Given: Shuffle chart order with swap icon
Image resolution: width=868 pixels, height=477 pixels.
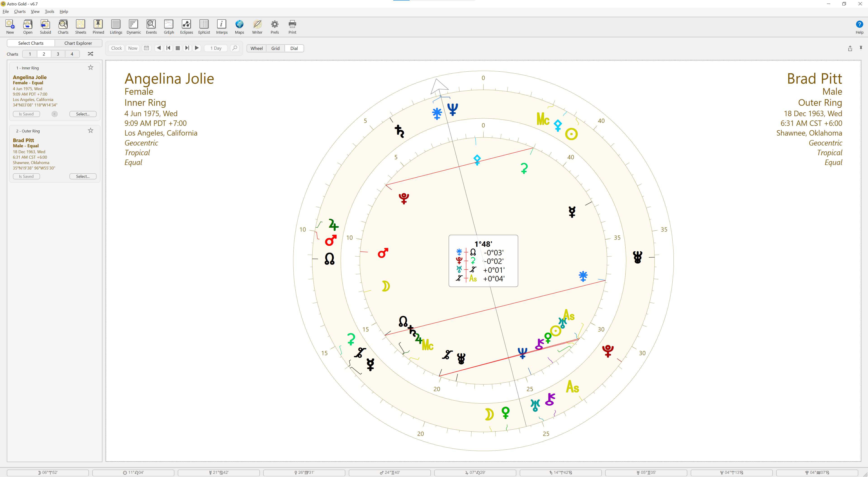Looking at the screenshot, I should 90,54.
